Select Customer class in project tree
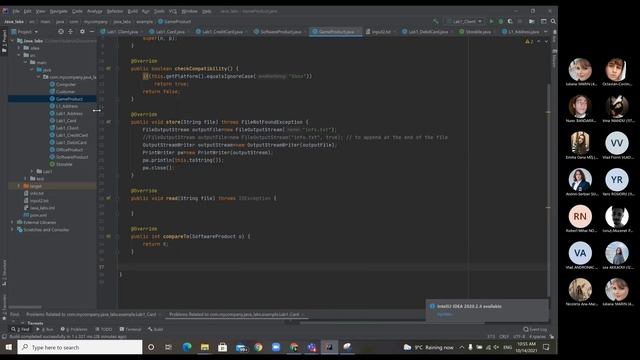Image resolution: width=640 pixels, height=360 pixels. [62, 91]
